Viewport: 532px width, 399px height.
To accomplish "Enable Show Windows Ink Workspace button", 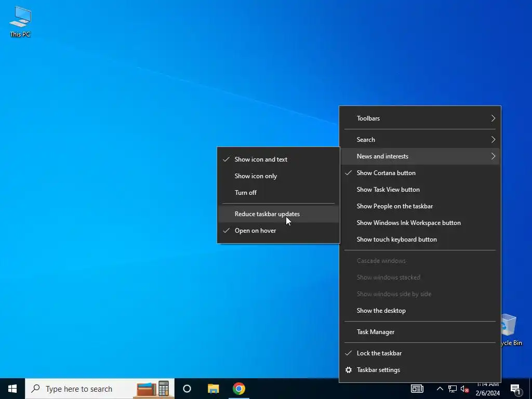I will pyautogui.click(x=420, y=222).
